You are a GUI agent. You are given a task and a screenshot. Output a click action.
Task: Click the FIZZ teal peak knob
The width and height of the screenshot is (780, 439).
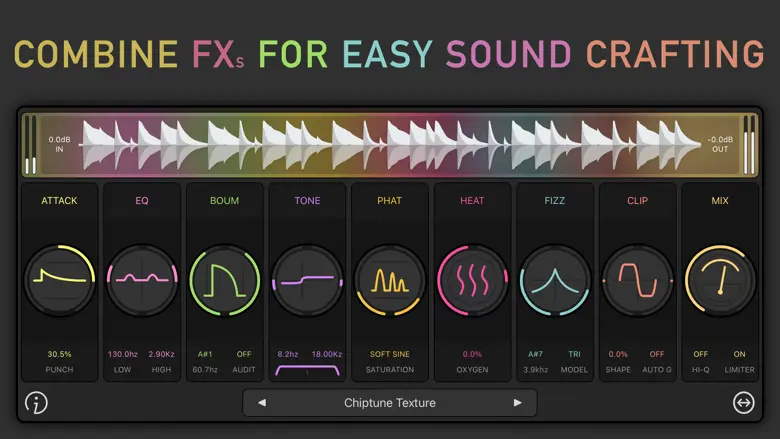pos(555,280)
